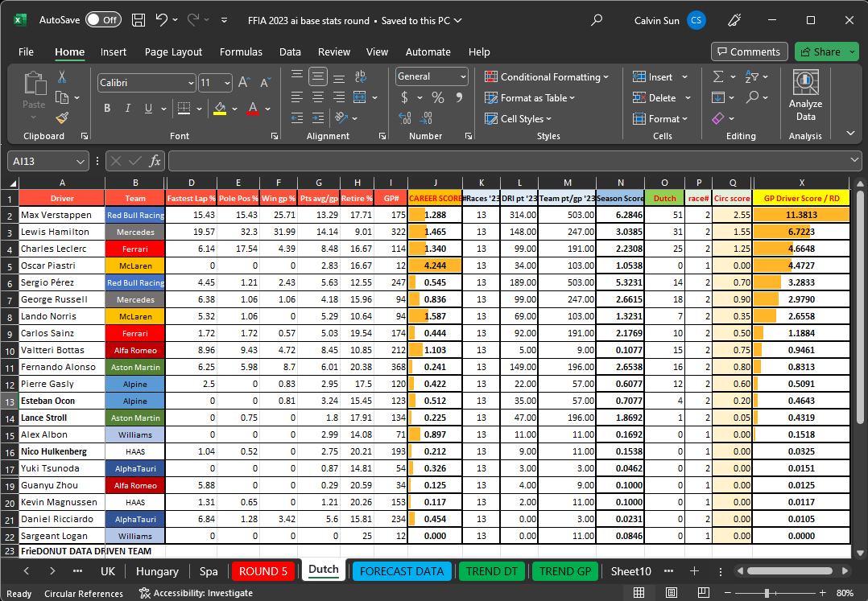Toggle Align Left horizontal alignment
The height and width of the screenshot is (601, 868).
click(x=296, y=97)
